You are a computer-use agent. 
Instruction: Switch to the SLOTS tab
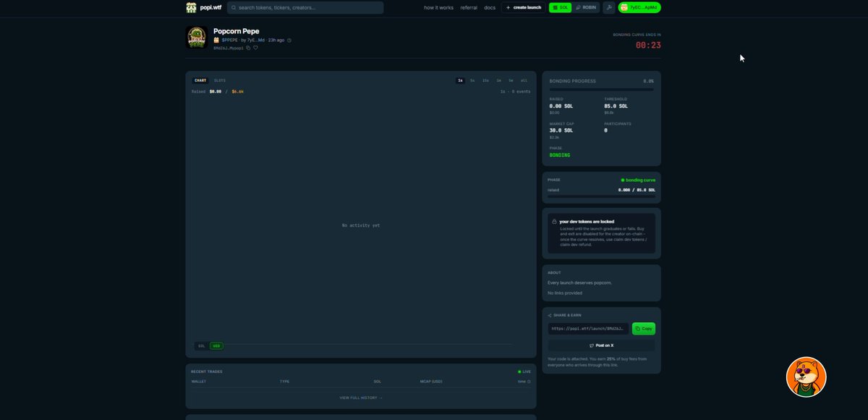coord(220,80)
